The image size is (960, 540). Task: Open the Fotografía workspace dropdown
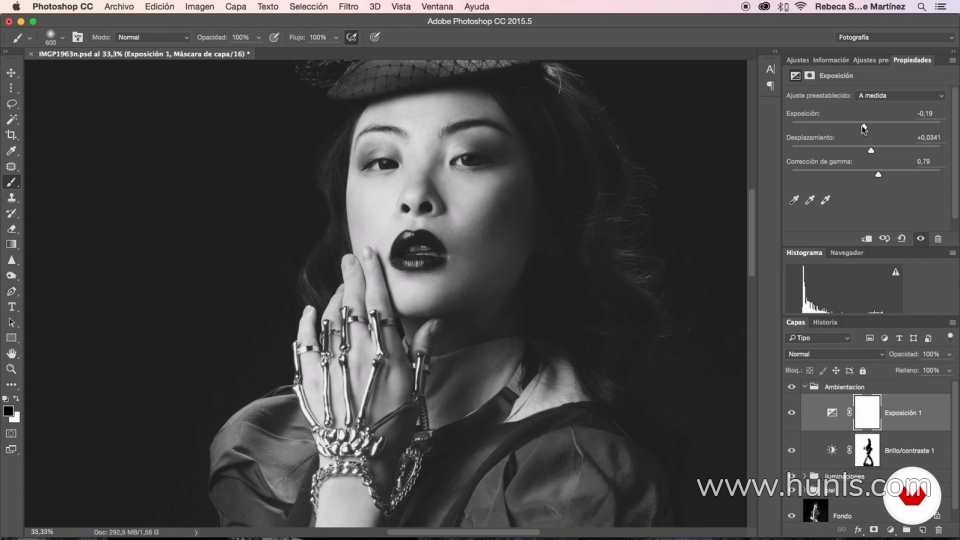coord(895,37)
